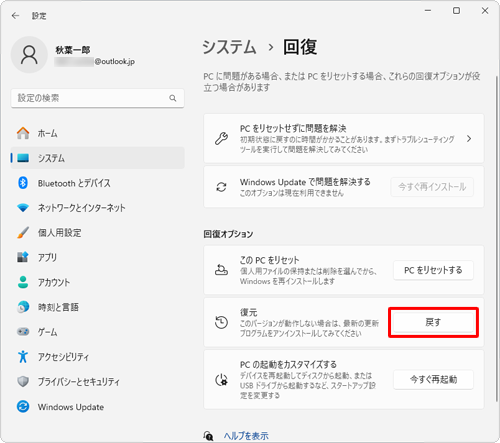The height and width of the screenshot is (443, 500).
Task: Click the Windows Update sync icon in sidebar
Action: (x=23, y=406)
